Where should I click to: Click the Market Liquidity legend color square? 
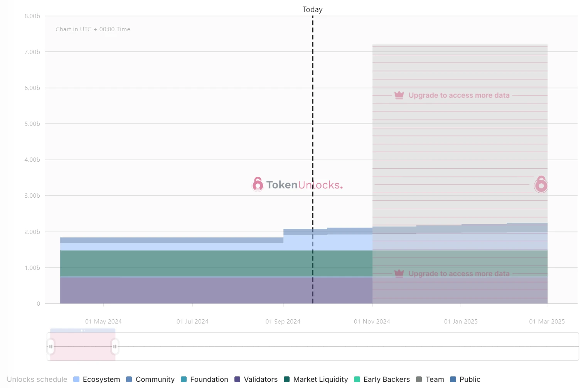click(x=287, y=380)
